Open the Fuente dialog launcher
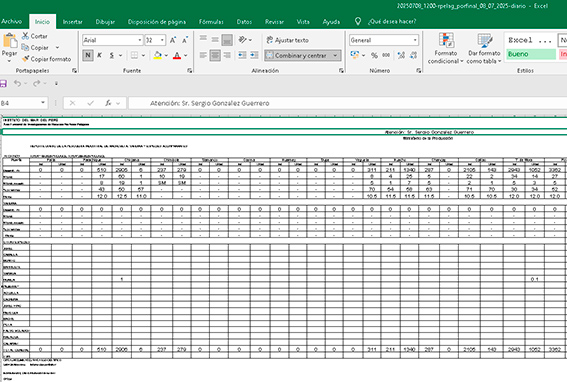 189,71
